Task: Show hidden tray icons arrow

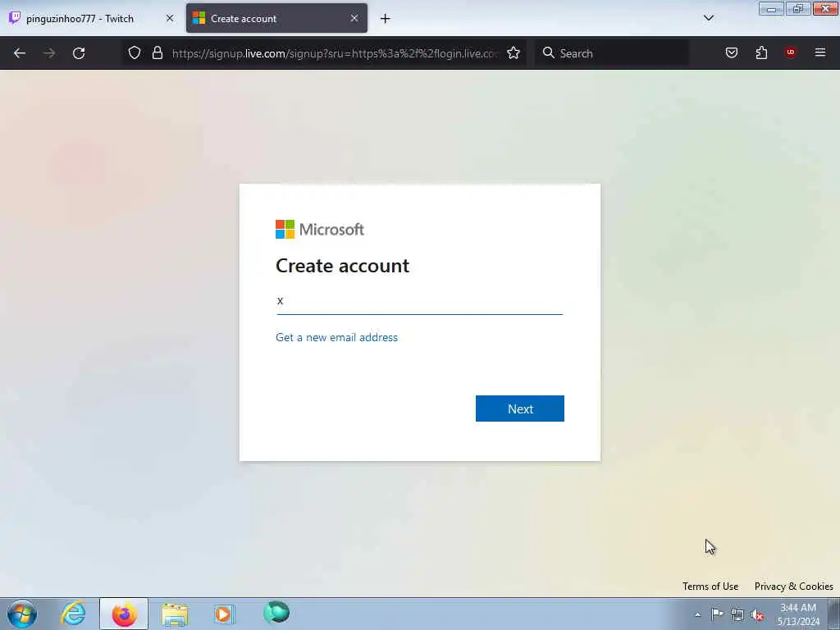Action: (x=697, y=614)
